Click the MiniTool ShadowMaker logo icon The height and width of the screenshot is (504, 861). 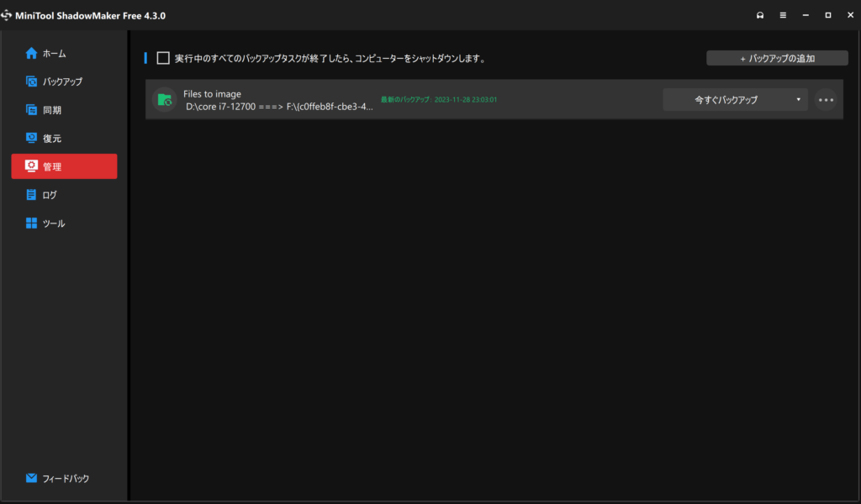pyautogui.click(x=8, y=15)
